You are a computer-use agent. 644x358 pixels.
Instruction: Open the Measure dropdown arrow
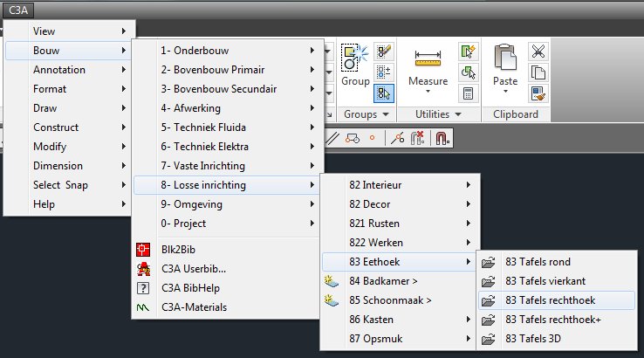click(428, 92)
